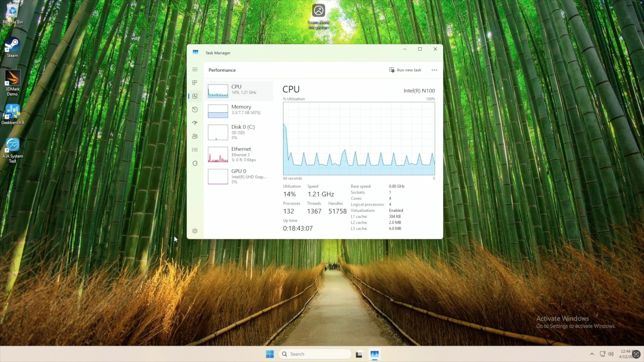Click Run new task button
Image resolution: width=644 pixels, height=362 pixels.
coord(405,70)
